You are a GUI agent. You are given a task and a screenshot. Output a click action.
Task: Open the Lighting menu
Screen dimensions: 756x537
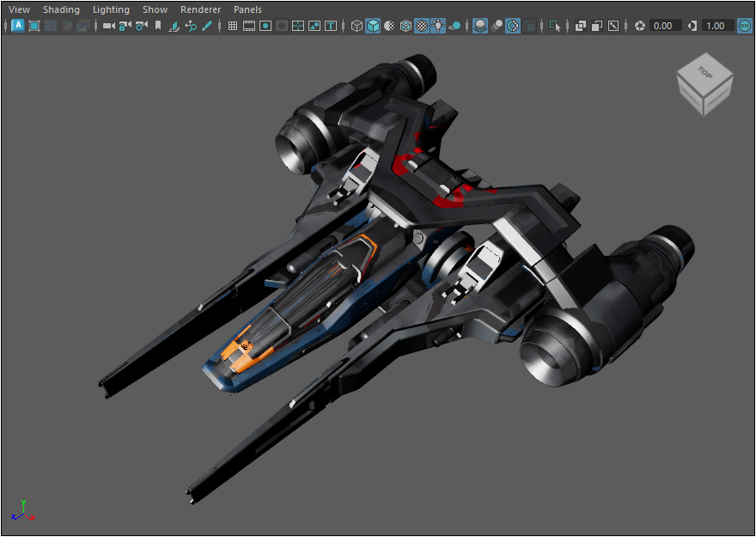pos(111,9)
